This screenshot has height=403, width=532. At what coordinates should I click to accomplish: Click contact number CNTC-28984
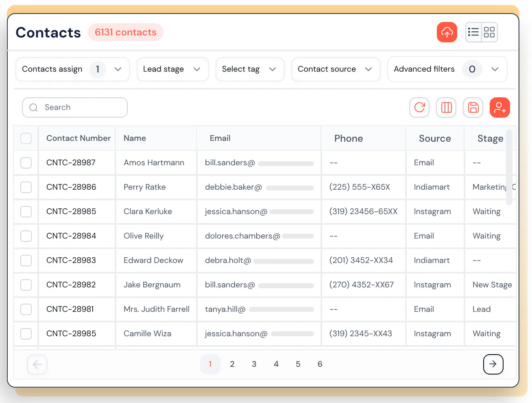pos(71,236)
